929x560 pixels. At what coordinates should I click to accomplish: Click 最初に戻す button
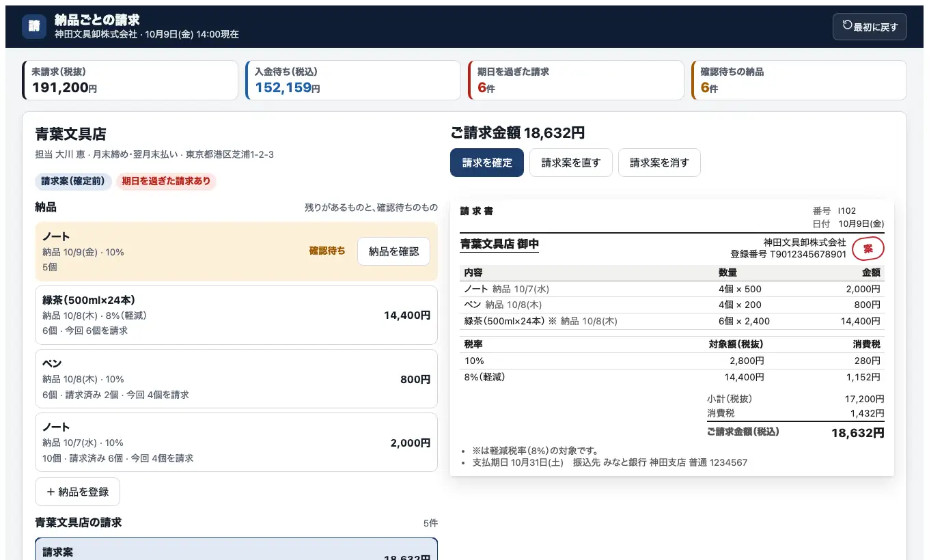pyautogui.click(x=870, y=27)
